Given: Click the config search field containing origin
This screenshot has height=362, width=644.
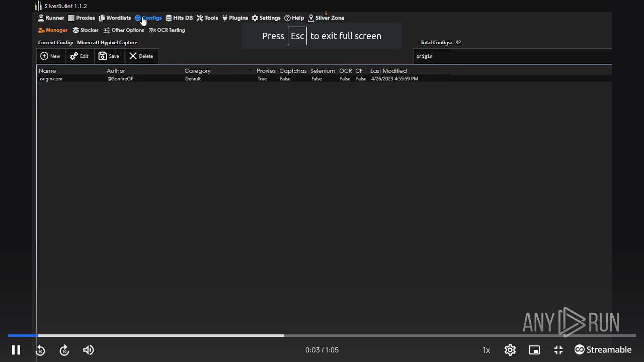Looking at the screenshot, I should coord(512,56).
